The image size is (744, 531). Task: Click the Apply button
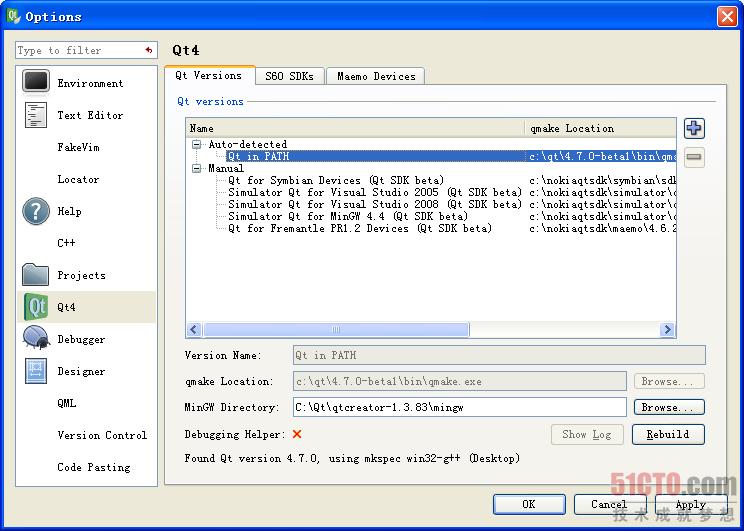[691, 504]
